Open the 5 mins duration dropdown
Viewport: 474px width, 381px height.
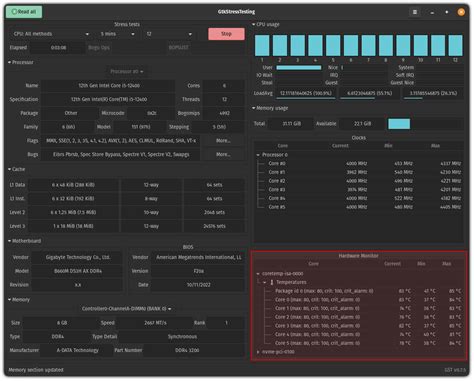[117, 34]
